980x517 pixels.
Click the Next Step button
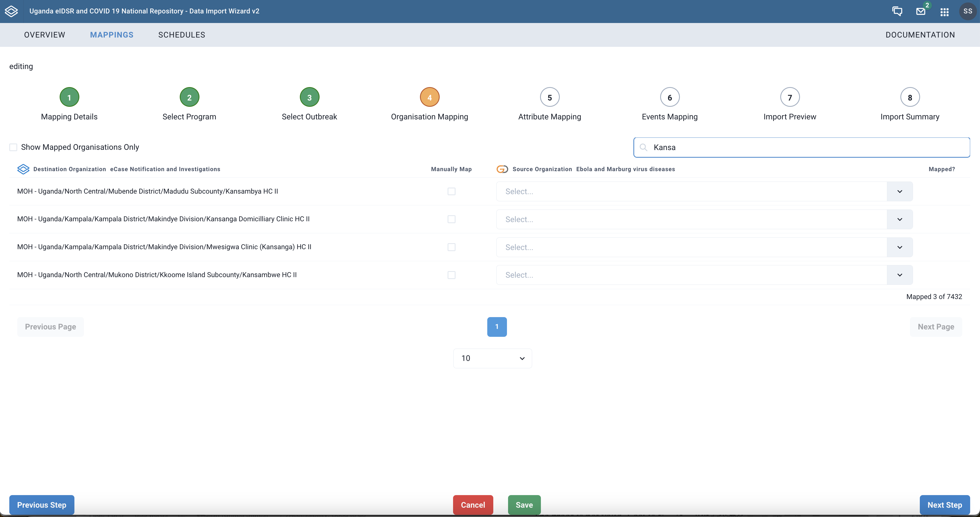click(945, 505)
